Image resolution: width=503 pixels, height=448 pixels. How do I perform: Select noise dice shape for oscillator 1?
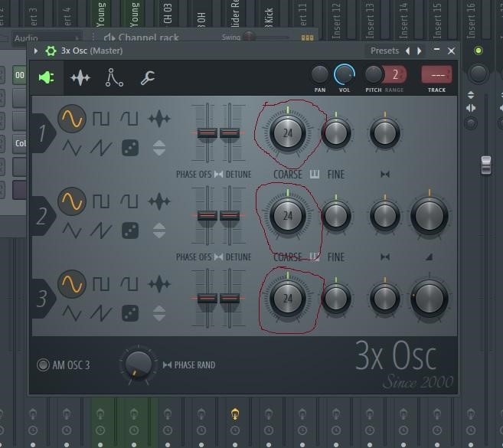[x=130, y=148]
